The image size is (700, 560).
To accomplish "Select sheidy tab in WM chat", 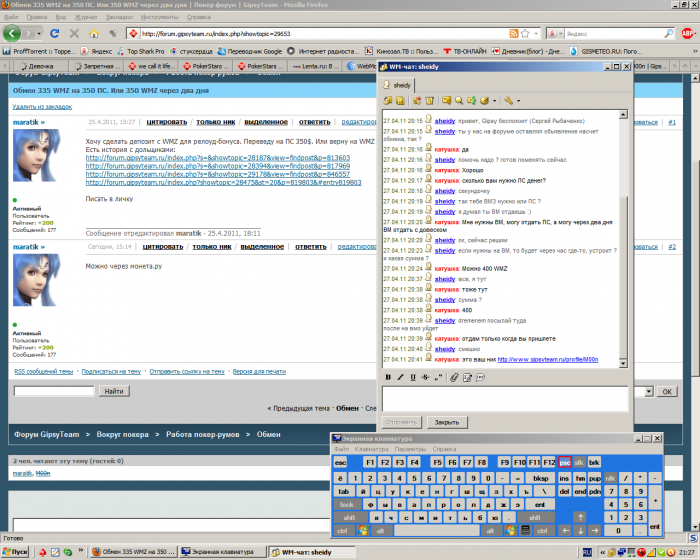I will (397, 85).
